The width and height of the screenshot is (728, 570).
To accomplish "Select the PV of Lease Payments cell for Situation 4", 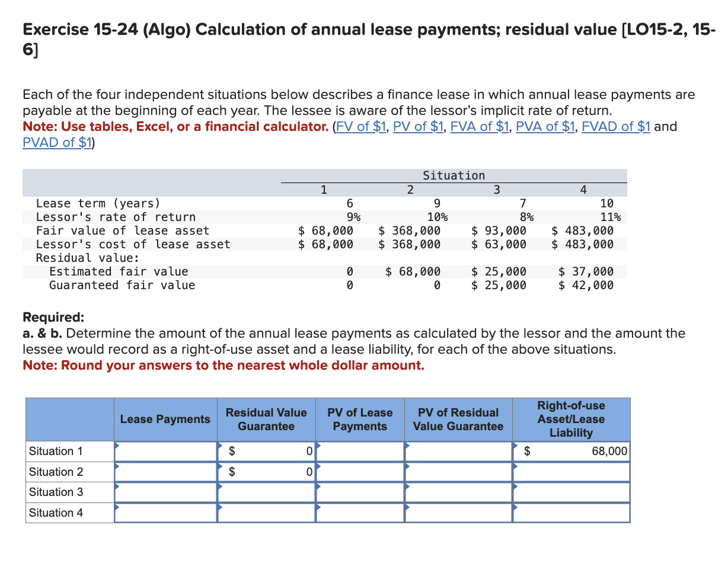I will tap(360, 513).
